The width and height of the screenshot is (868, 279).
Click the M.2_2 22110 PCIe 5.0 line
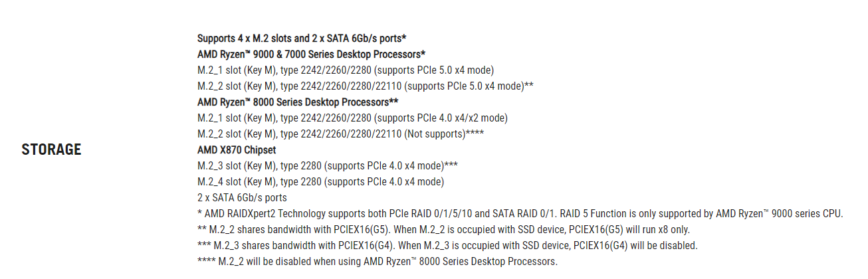coord(366,86)
